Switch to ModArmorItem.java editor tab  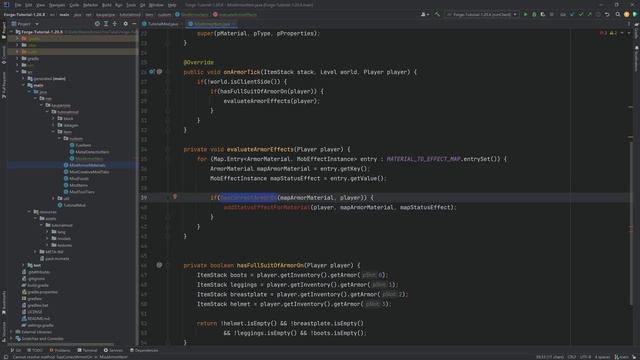point(212,24)
